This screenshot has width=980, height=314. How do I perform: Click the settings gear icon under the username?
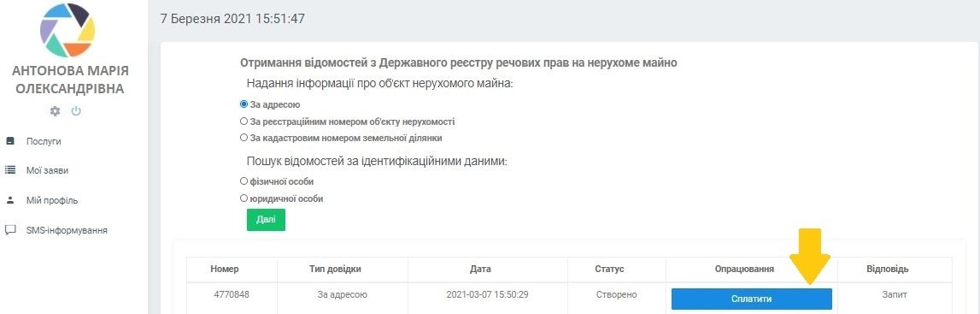tap(55, 111)
